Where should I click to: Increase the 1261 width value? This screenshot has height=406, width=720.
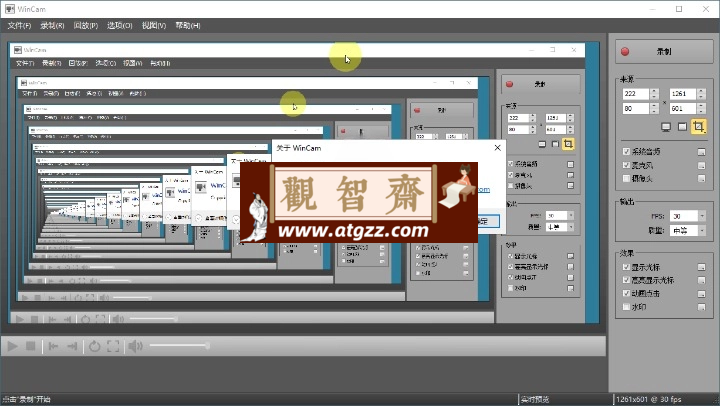click(x=701, y=91)
